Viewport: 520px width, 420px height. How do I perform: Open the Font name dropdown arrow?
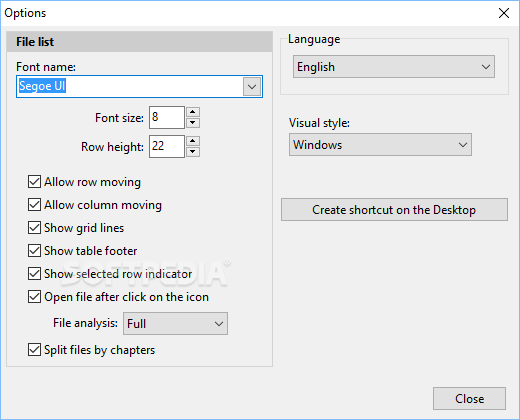tap(252, 87)
